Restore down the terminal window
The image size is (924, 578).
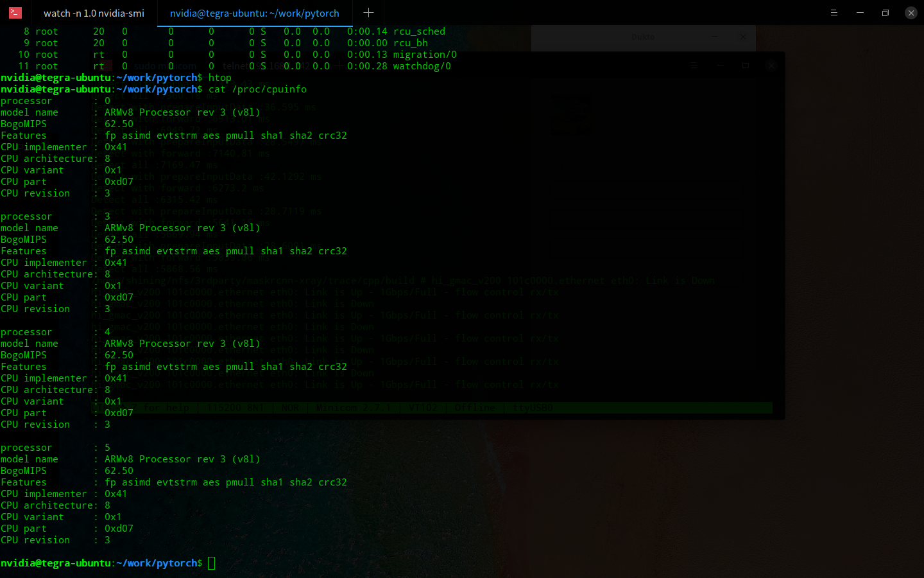click(886, 13)
